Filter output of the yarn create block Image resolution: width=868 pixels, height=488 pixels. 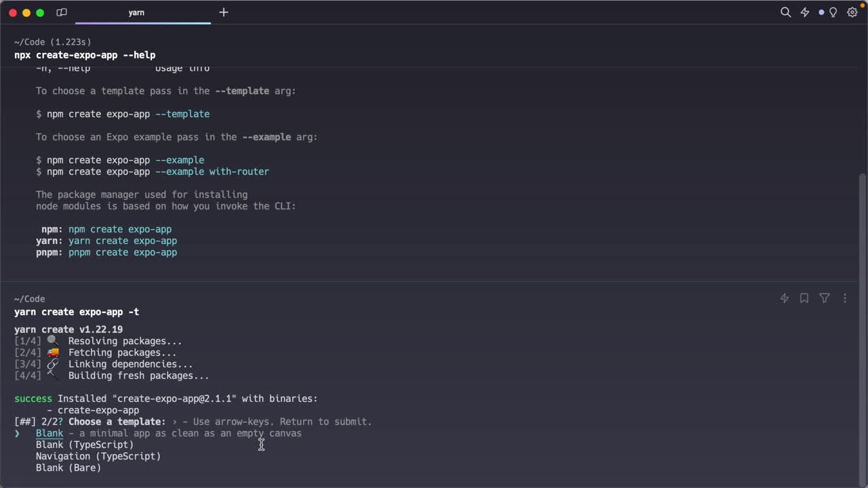[825, 298]
